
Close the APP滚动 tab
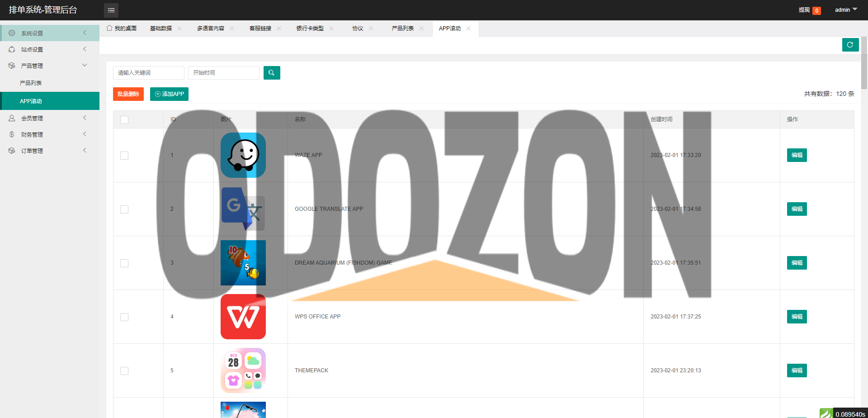[468, 28]
